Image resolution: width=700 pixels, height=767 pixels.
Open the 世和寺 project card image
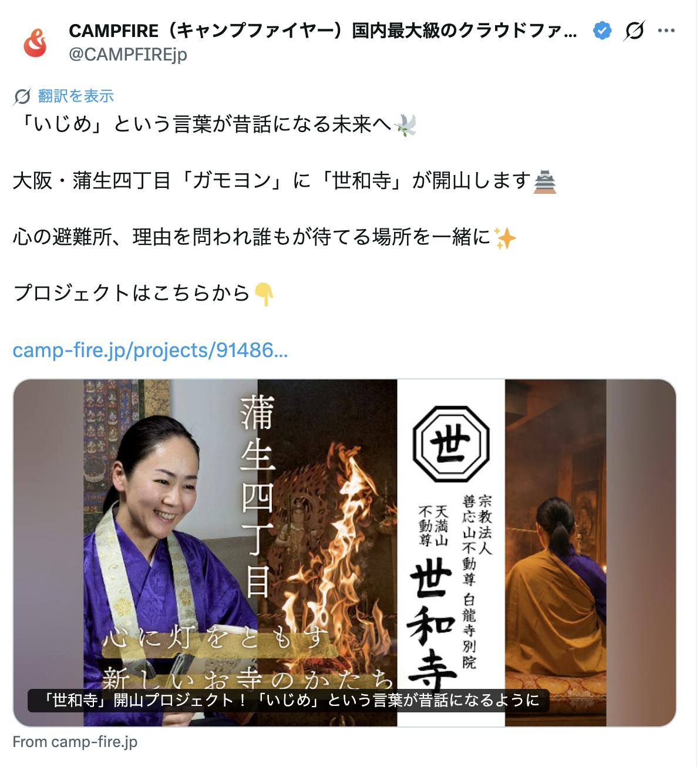pyautogui.click(x=345, y=553)
